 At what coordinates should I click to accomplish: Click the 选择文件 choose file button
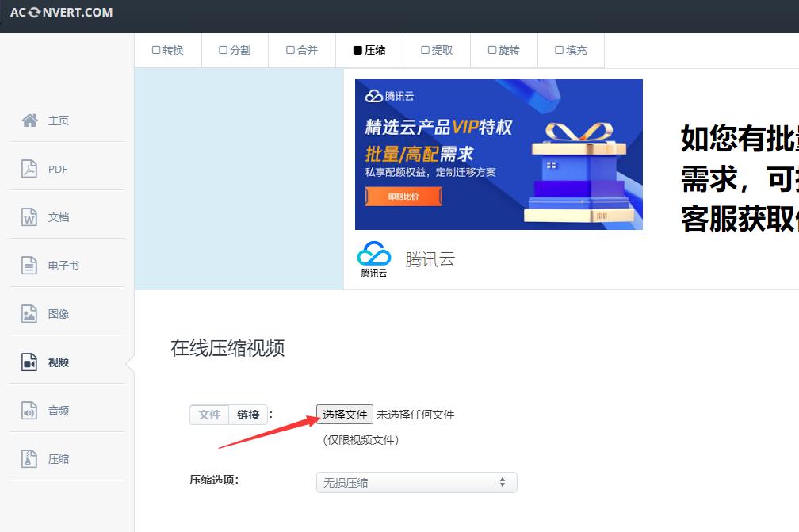tap(344, 414)
